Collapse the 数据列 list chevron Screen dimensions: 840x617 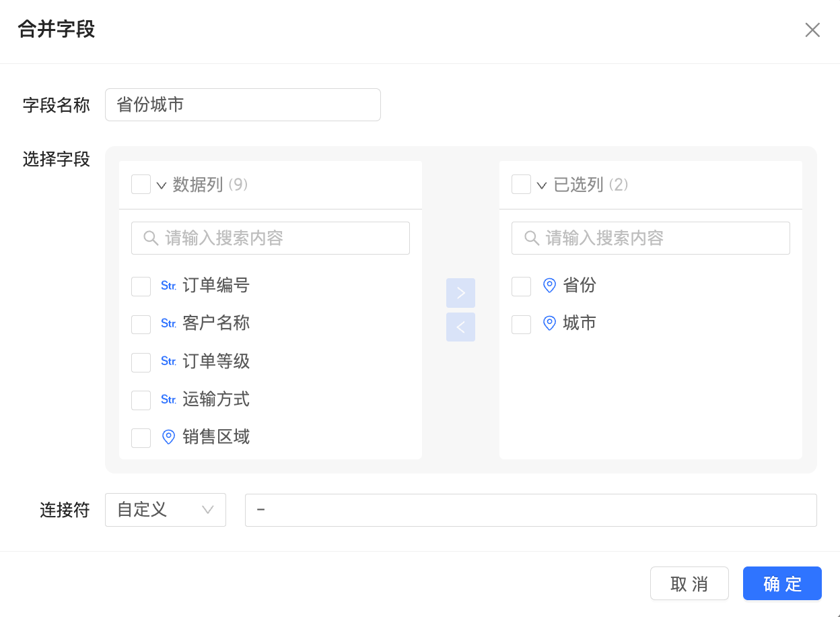[162, 185]
